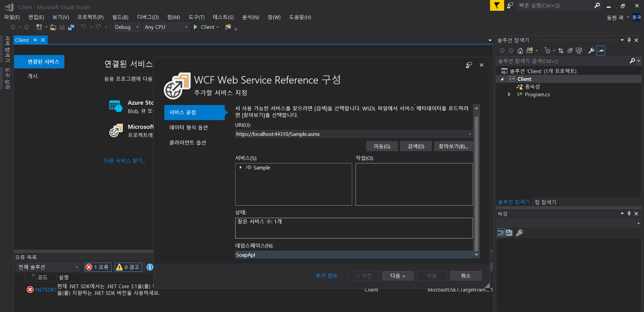Click the Properties wrench in Solution Explorer toolbar

(591, 51)
